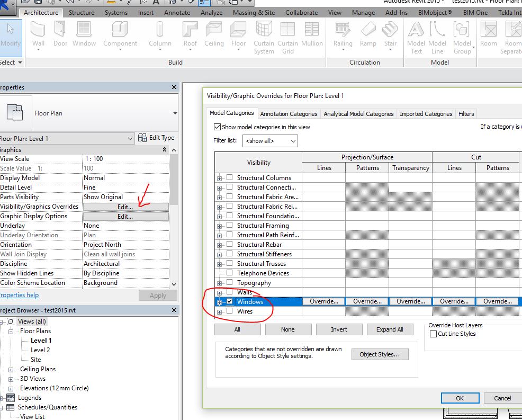Click Invert to flip category selection

pos(339,329)
